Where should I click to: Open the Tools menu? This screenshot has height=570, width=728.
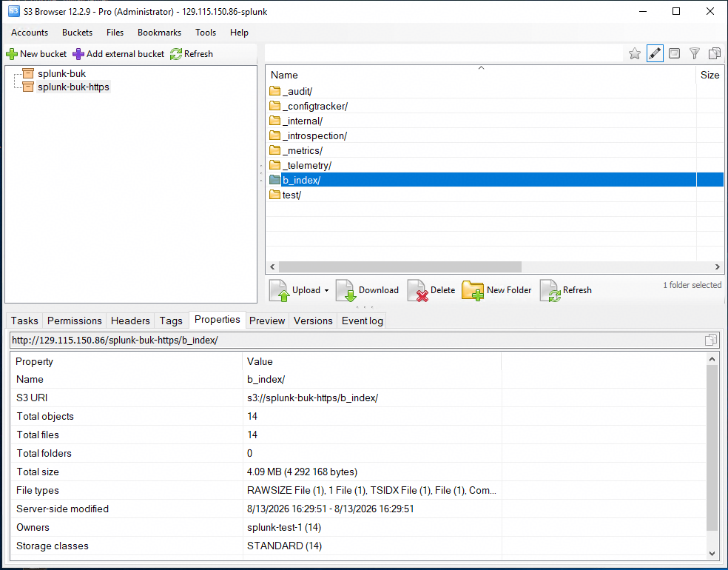206,33
